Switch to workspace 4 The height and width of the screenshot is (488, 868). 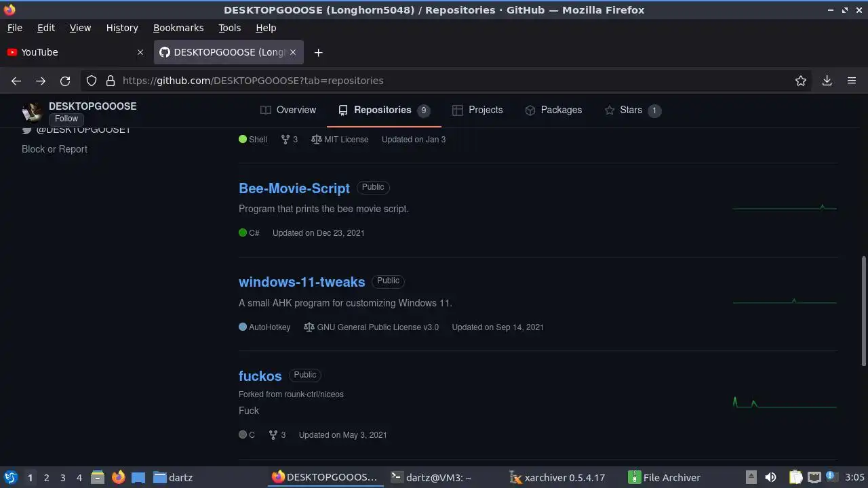click(79, 478)
